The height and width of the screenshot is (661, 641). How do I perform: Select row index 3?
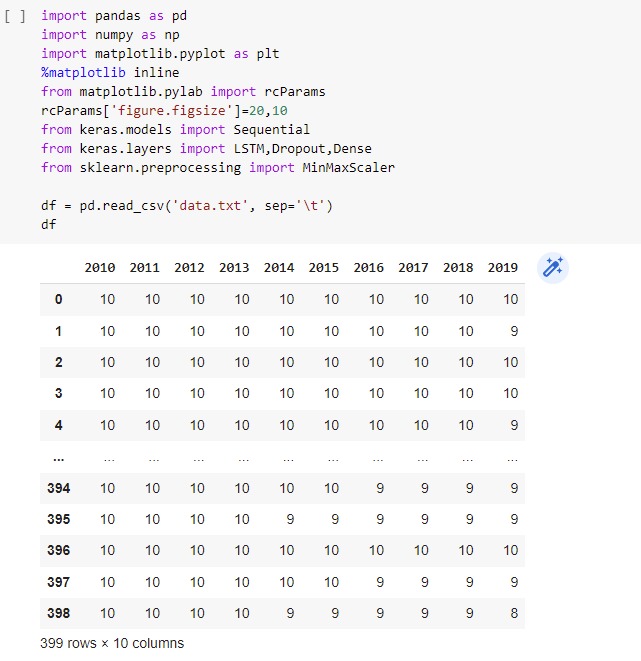coord(59,393)
